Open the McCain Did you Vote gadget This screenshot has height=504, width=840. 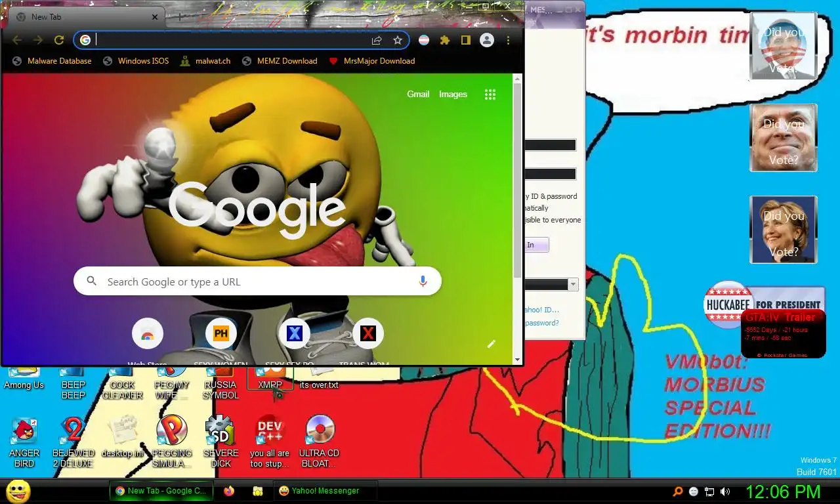pos(783,138)
